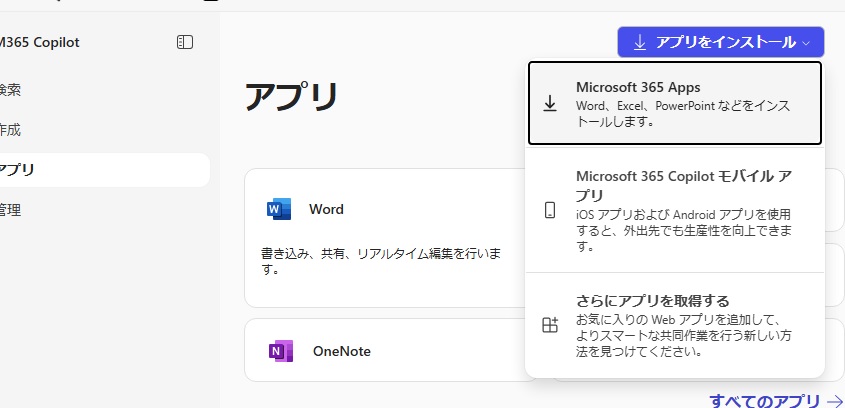Click the OneNote card title

click(342, 351)
